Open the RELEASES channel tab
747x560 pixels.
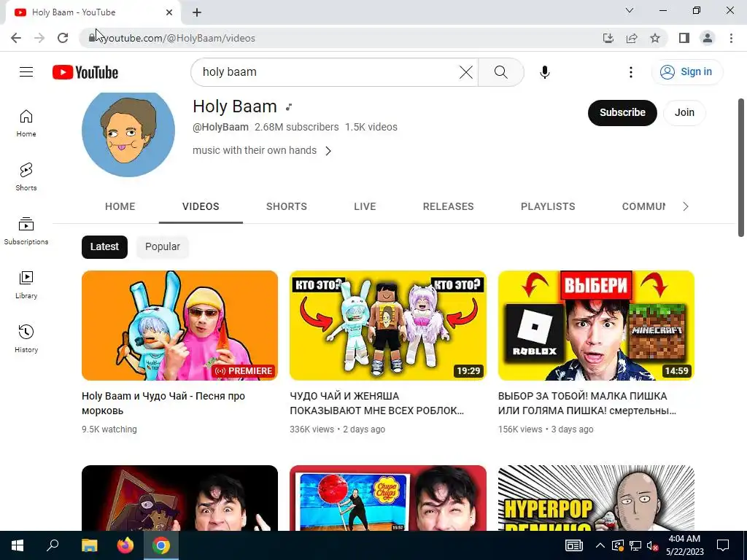[449, 206]
